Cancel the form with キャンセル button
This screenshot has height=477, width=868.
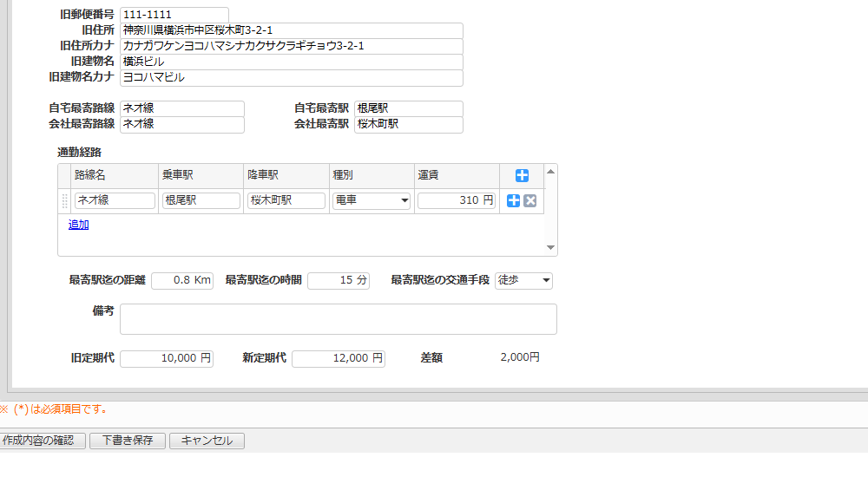207,441
